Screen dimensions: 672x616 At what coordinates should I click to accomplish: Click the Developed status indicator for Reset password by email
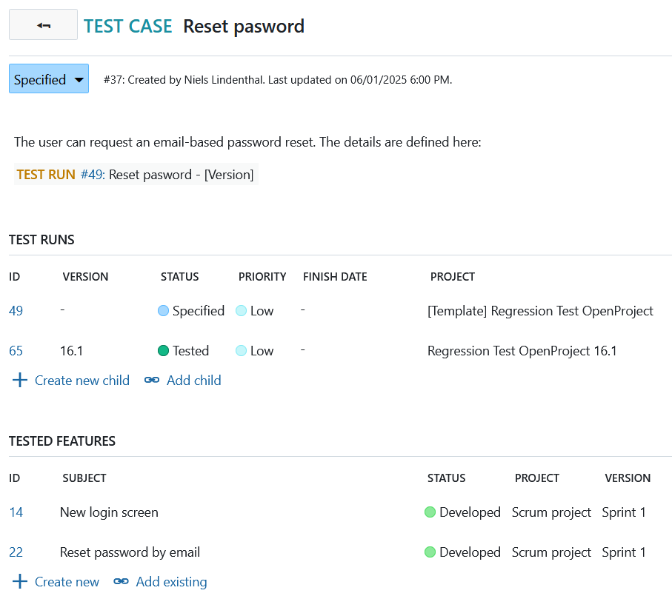[430, 552]
